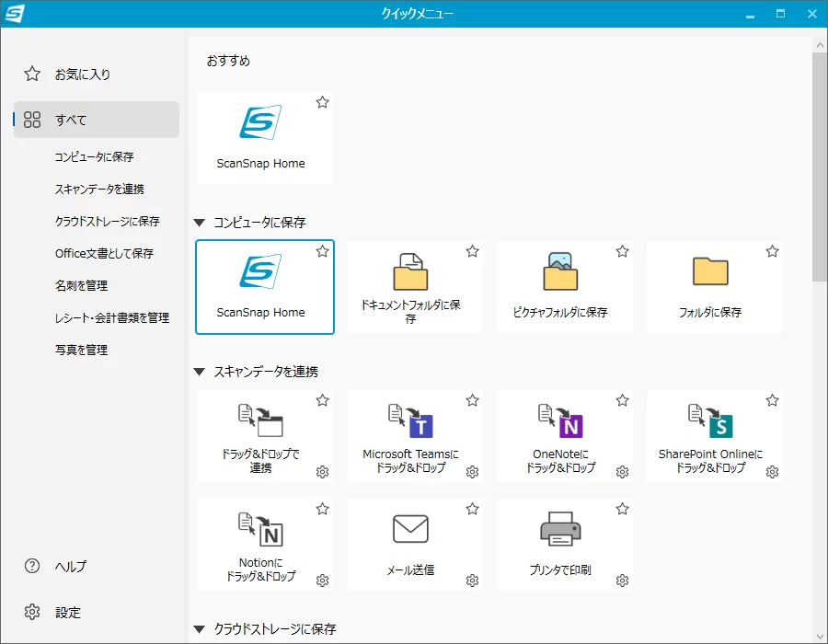The height and width of the screenshot is (644, 828).
Task: Select ドキュメントフォルダに保存 folder icon
Action: [x=410, y=272]
